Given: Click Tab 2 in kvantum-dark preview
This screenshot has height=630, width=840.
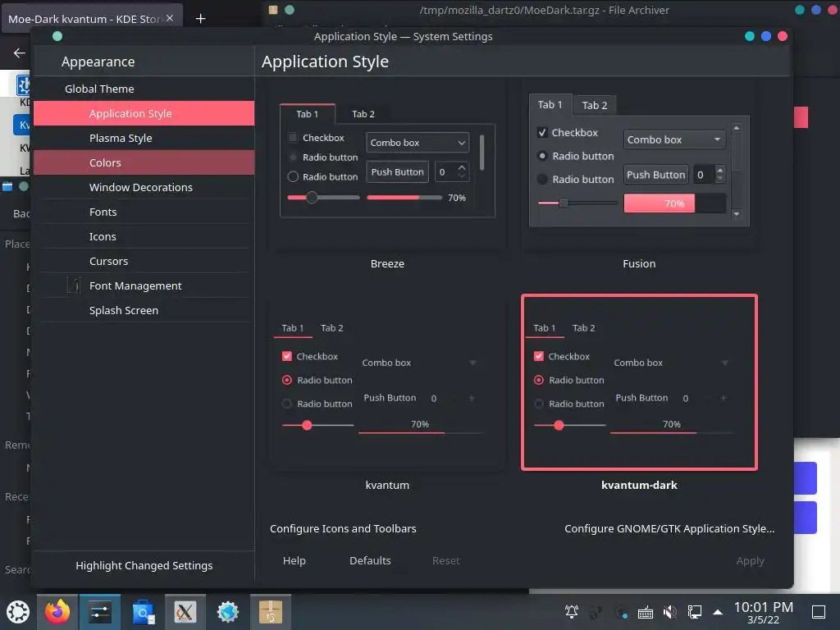Looking at the screenshot, I should [x=584, y=328].
